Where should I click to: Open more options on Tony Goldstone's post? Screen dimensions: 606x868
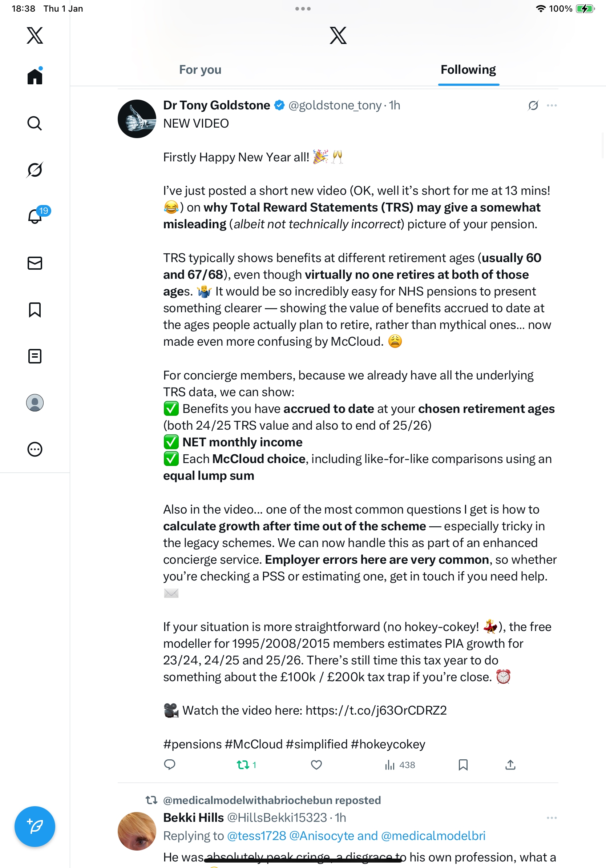point(552,105)
